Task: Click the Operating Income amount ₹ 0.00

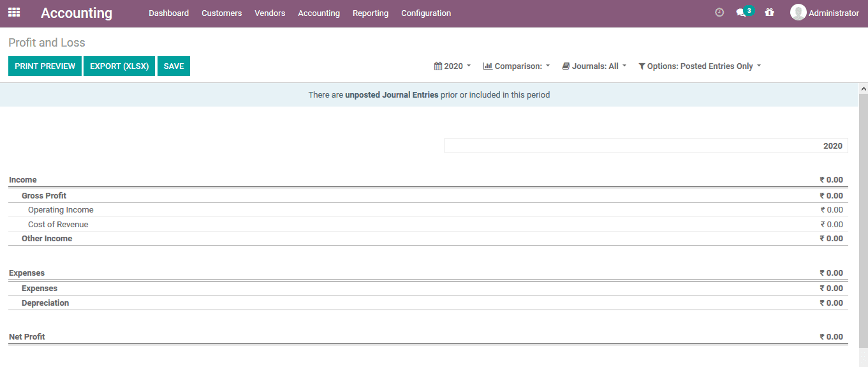Action: point(832,210)
